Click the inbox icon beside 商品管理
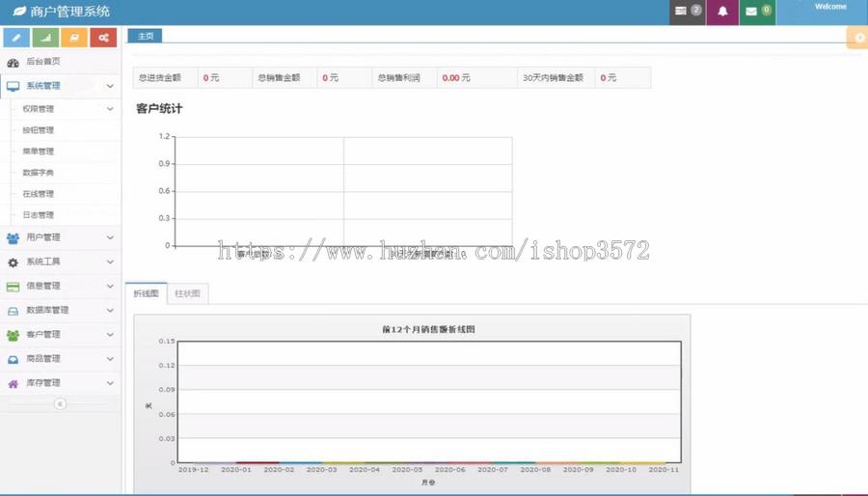The width and height of the screenshot is (868, 496). tap(13, 360)
